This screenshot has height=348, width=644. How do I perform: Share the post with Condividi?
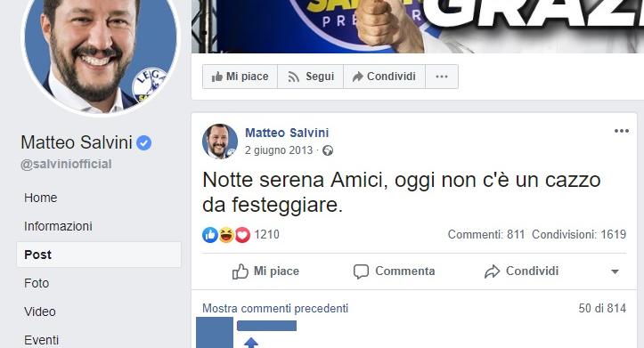click(x=522, y=271)
